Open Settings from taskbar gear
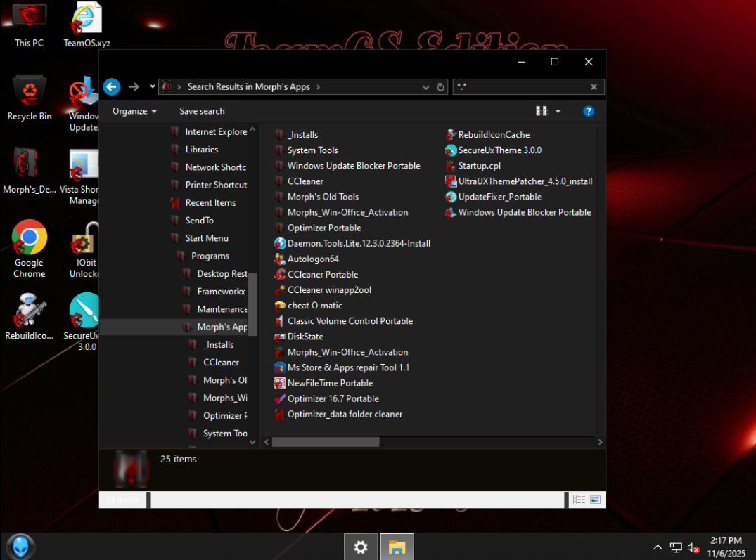This screenshot has width=756, height=560. pos(361,547)
